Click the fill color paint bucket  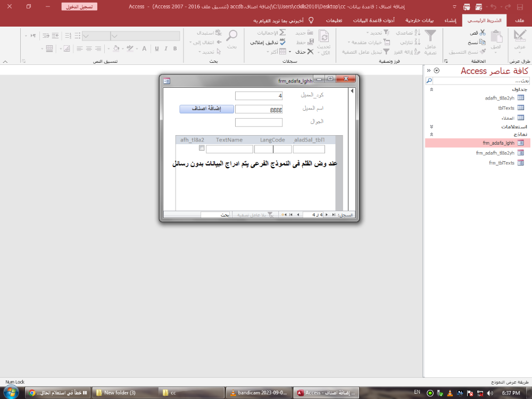116,48
